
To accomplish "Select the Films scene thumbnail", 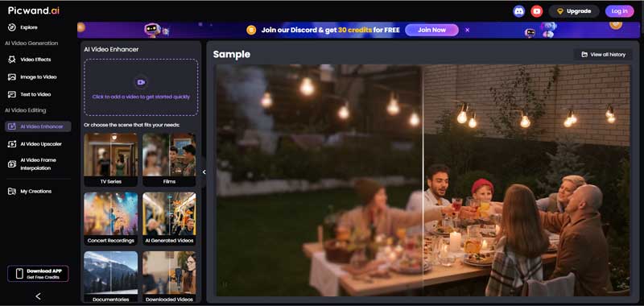I will 169,159.
